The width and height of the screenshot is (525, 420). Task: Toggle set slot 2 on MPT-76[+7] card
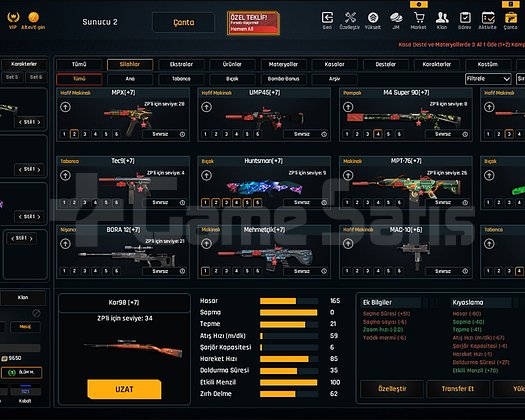(357, 203)
